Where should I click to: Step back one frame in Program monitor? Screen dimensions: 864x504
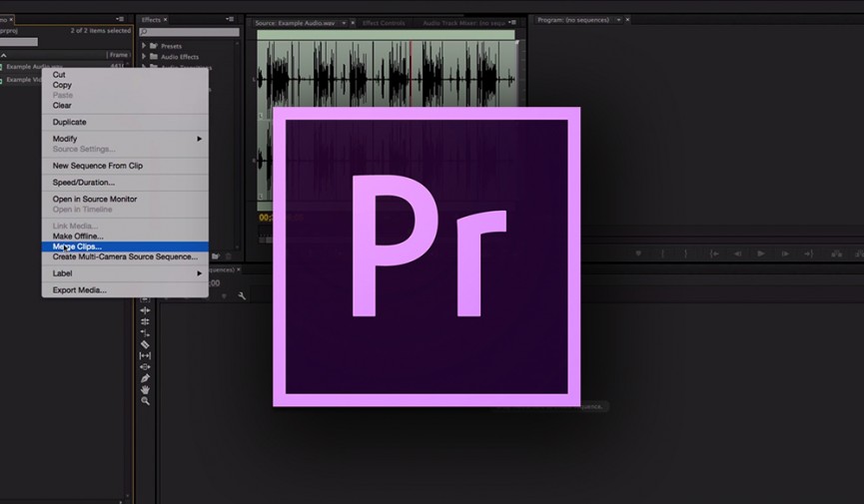[x=737, y=253]
